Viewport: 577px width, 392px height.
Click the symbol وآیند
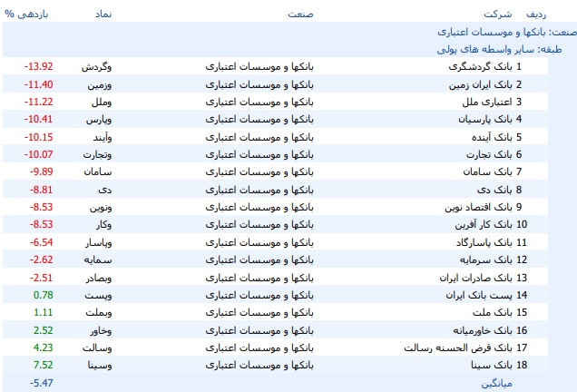pyautogui.click(x=103, y=137)
